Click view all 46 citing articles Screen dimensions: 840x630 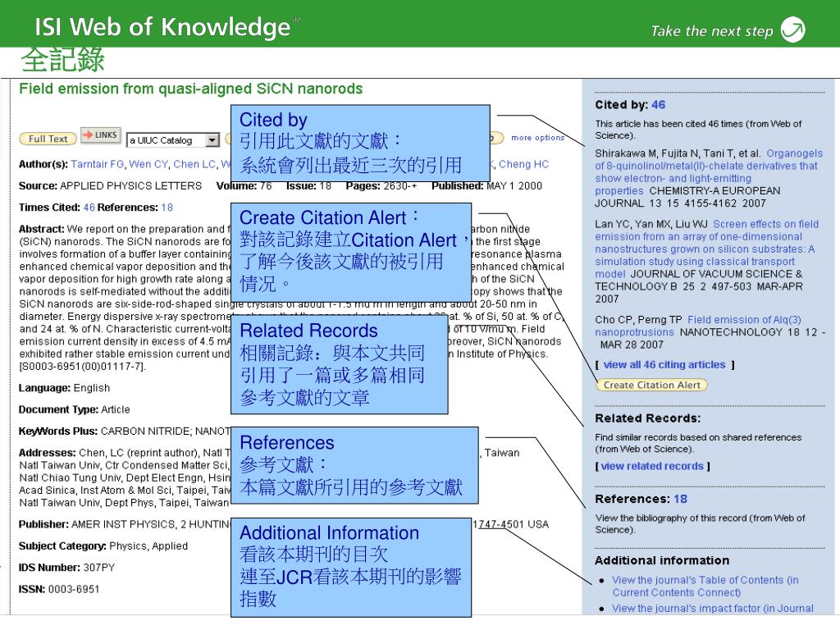(x=664, y=365)
